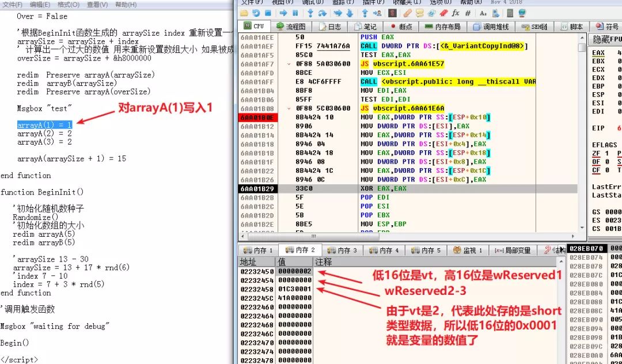Open the Bookmarks red icon
Image resolution: width=622 pixels, height=364 pixels.
click(x=443, y=13)
